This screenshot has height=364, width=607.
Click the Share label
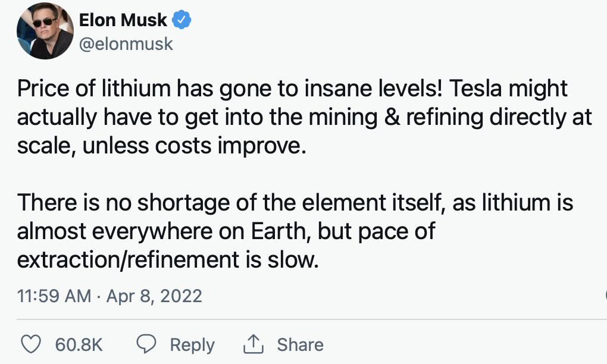click(x=300, y=344)
